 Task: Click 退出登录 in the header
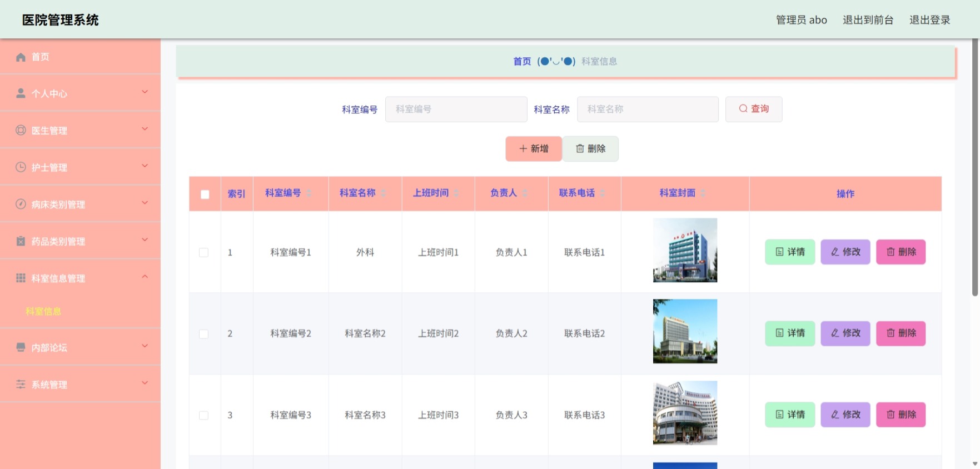(x=930, y=20)
